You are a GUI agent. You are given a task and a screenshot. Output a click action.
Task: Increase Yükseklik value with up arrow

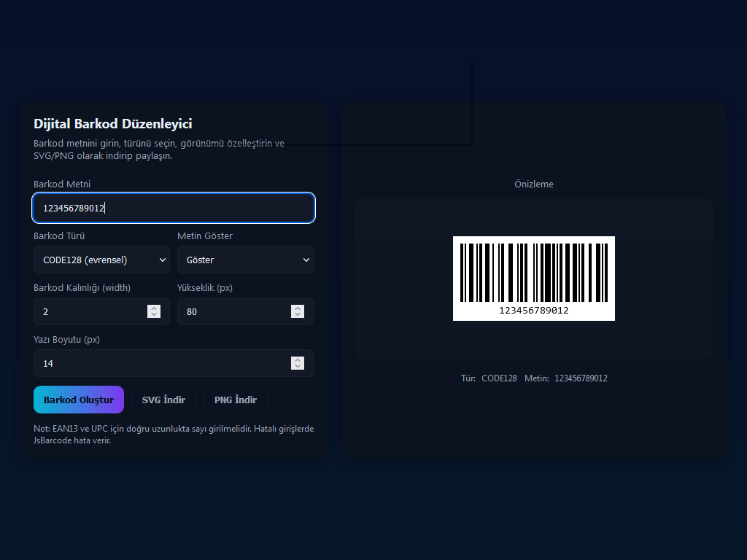coord(298,308)
